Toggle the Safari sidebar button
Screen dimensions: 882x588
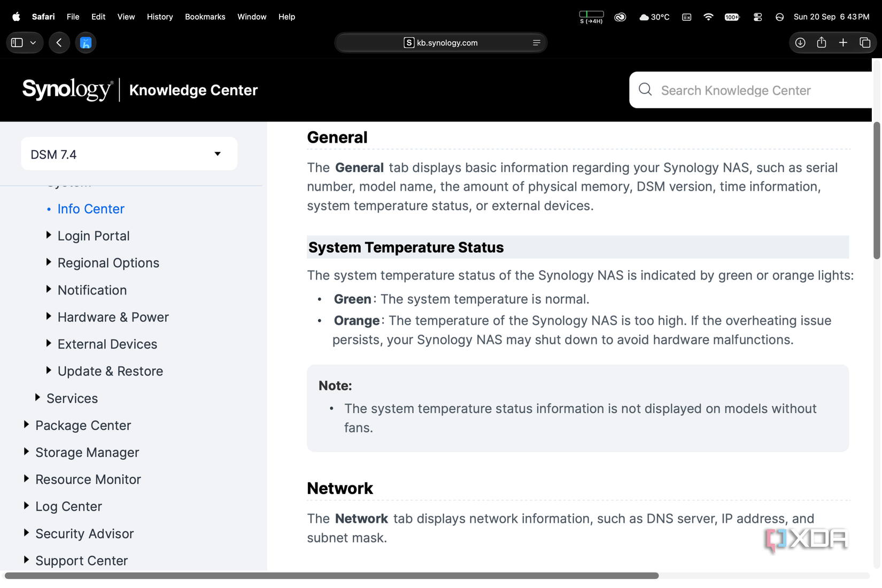pyautogui.click(x=17, y=43)
